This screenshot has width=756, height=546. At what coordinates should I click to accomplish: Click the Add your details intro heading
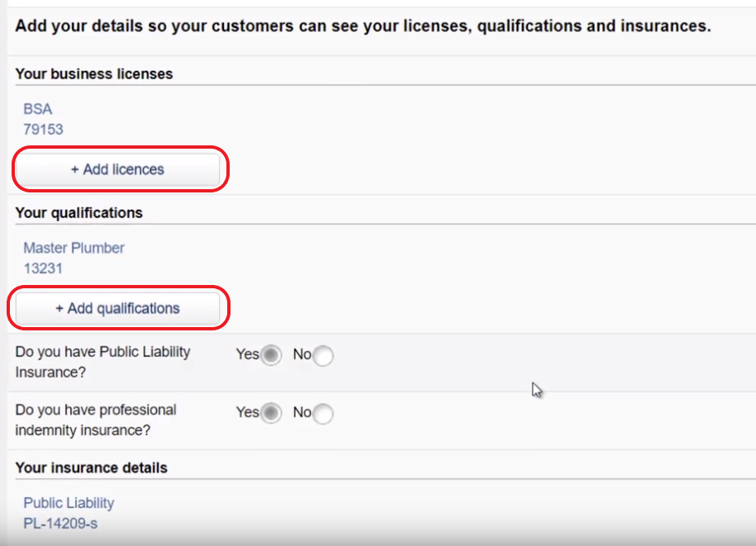(363, 26)
